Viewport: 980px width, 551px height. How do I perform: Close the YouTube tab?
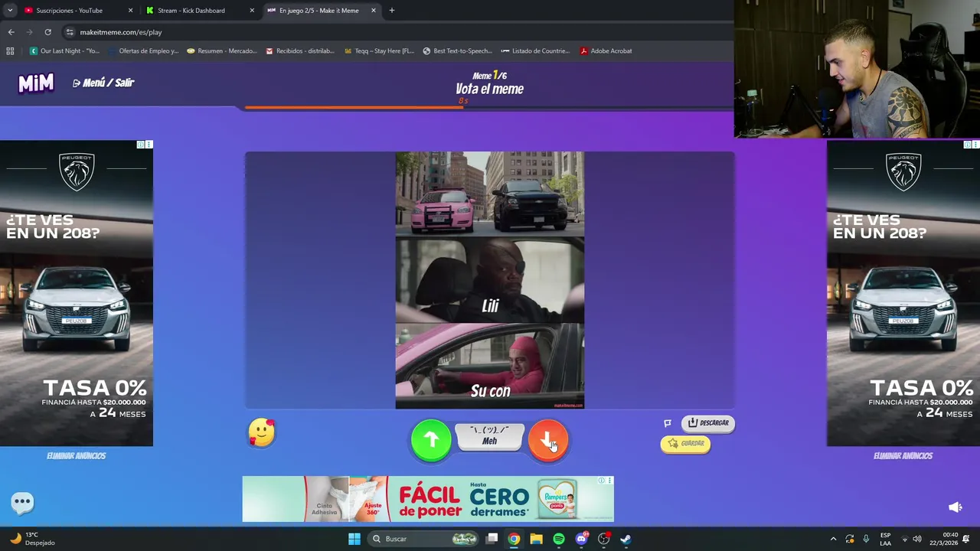(130, 11)
